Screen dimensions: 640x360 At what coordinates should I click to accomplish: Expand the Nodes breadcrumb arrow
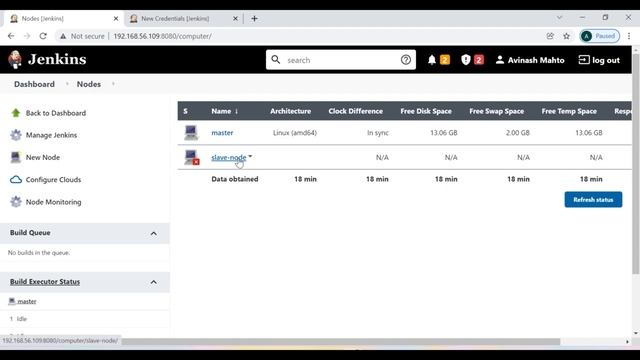pos(113,84)
